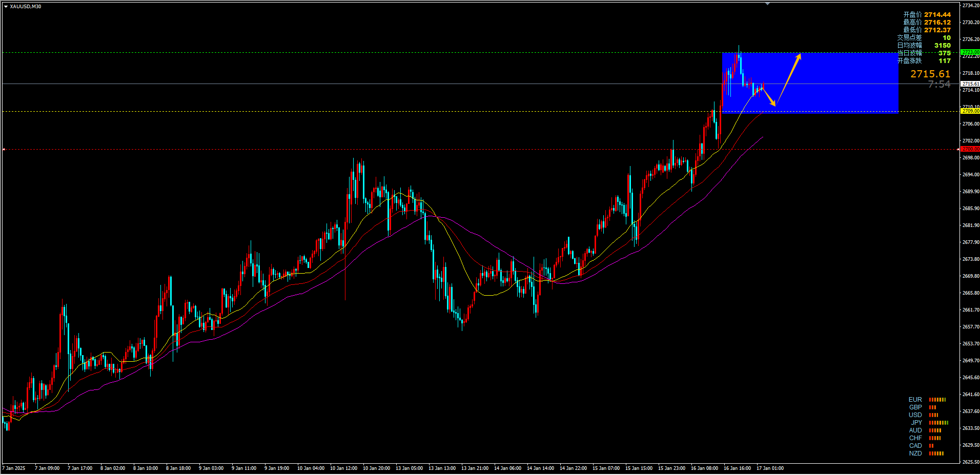The width and height of the screenshot is (980, 475).
Task: Click the 2669.80 price axis label
Action: pyautogui.click(x=971, y=276)
